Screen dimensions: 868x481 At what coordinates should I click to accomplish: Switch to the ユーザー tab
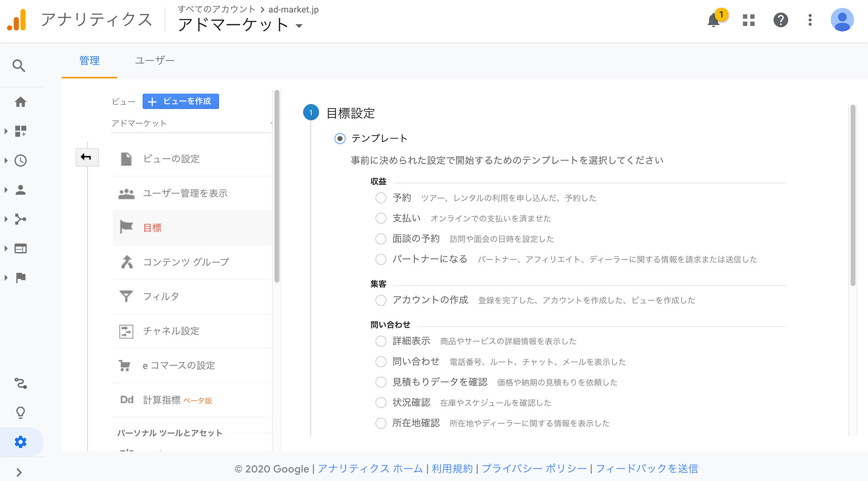(x=155, y=61)
